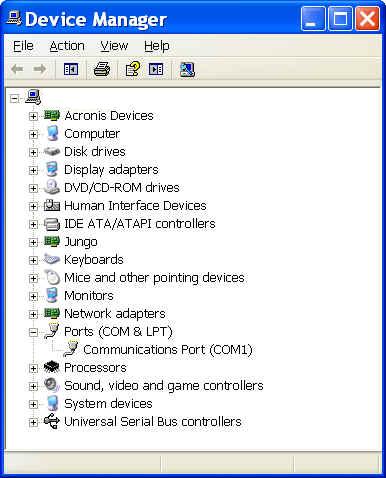Image resolution: width=386 pixels, height=478 pixels.
Task: Click the Processors chip icon
Action: (52, 367)
